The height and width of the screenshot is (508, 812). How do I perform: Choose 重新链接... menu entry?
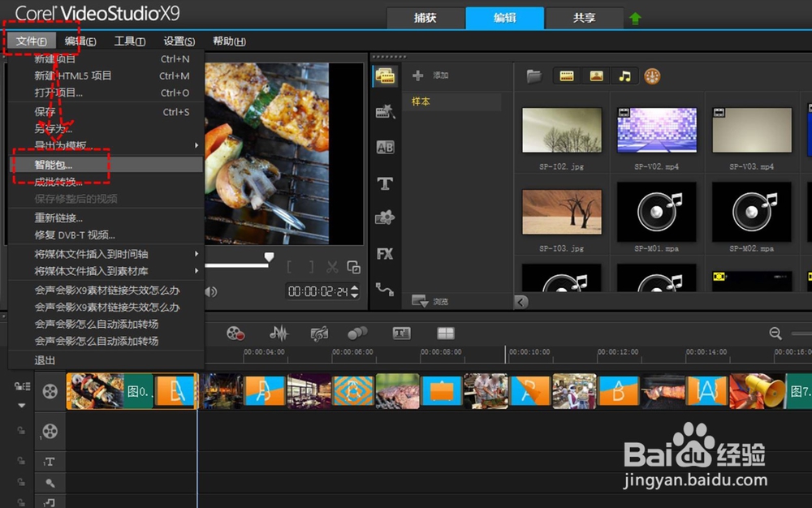pyautogui.click(x=106, y=217)
